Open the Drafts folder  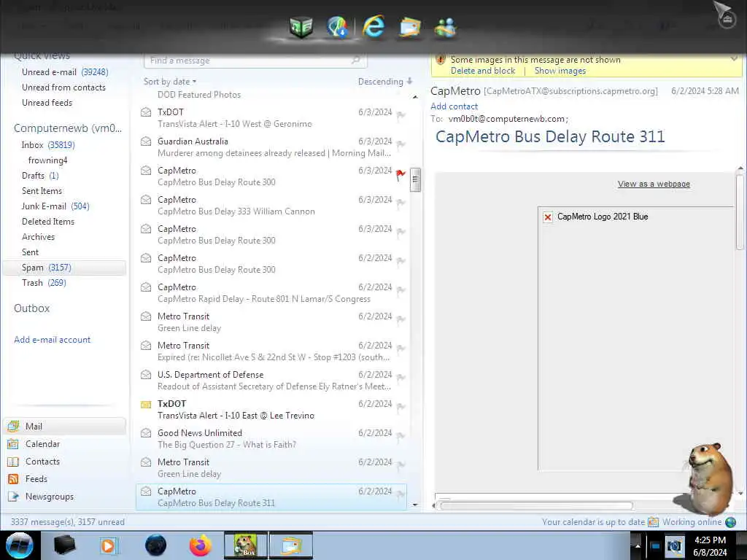coord(40,176)
